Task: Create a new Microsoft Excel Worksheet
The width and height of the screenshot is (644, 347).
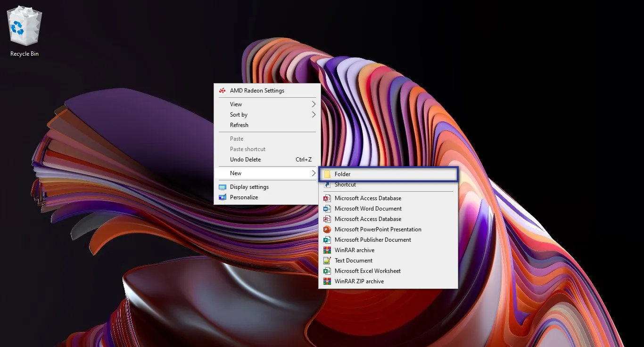Action: pyautogui.click(x=367, y=271)
